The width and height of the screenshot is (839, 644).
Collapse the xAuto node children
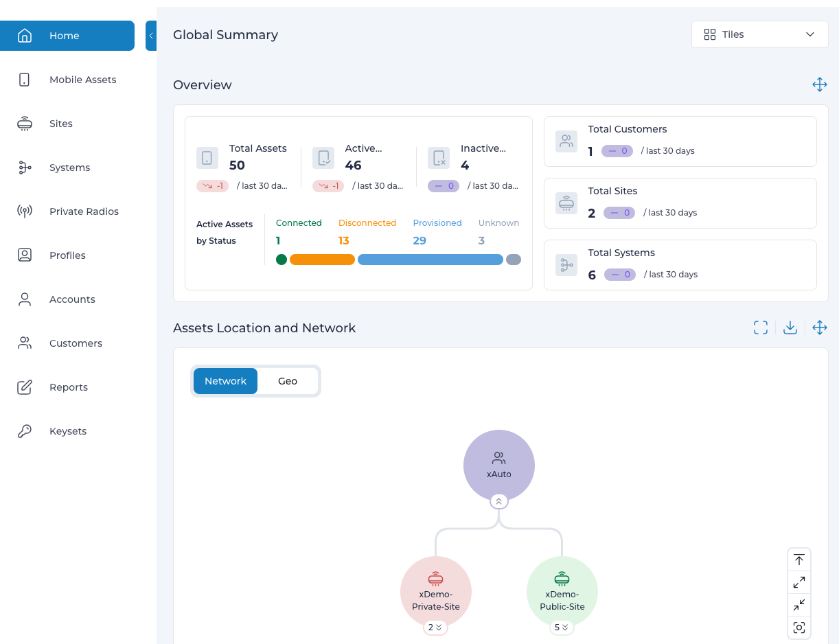point(499,501)
